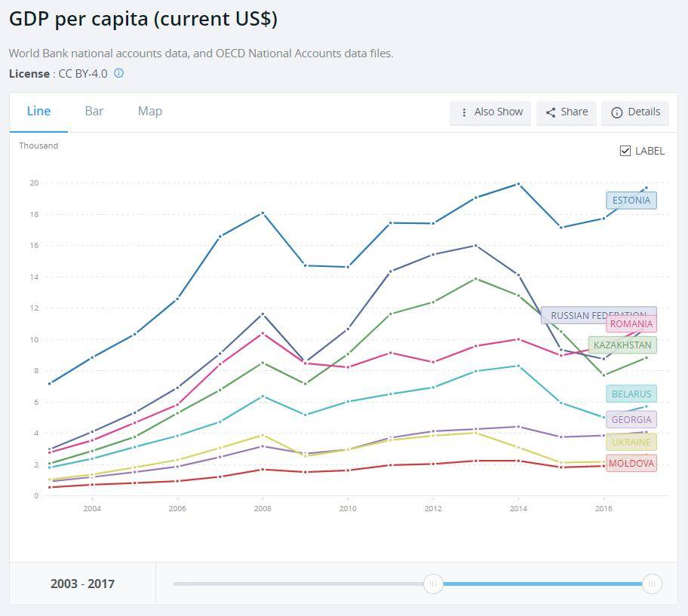Image resolution: width=688 pixels, height=616 pixels.
Task: Click the BELARUS series label
Action: coord(631,394)
